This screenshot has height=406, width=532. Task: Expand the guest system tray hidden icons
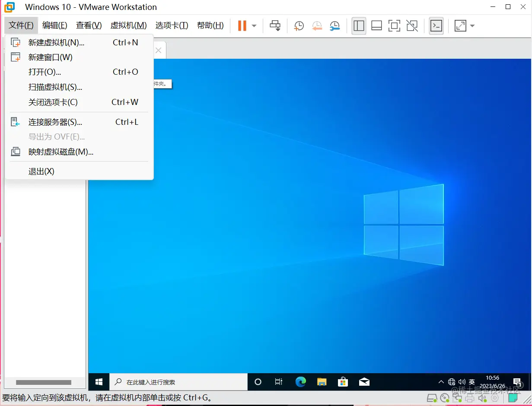tap(441, 382)
